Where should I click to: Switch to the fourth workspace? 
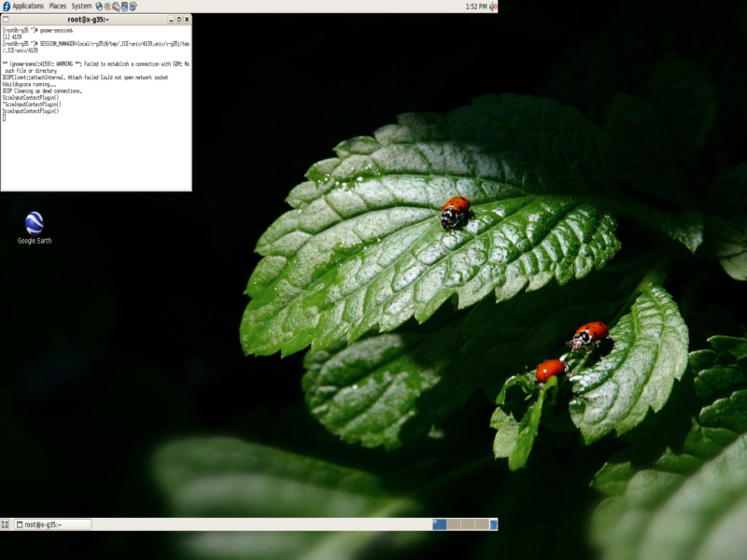click(x=481, y=525)
